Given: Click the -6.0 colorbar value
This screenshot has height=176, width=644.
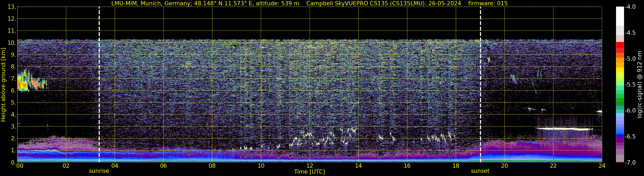Looking at the screenshot, I should click(630, 111).
